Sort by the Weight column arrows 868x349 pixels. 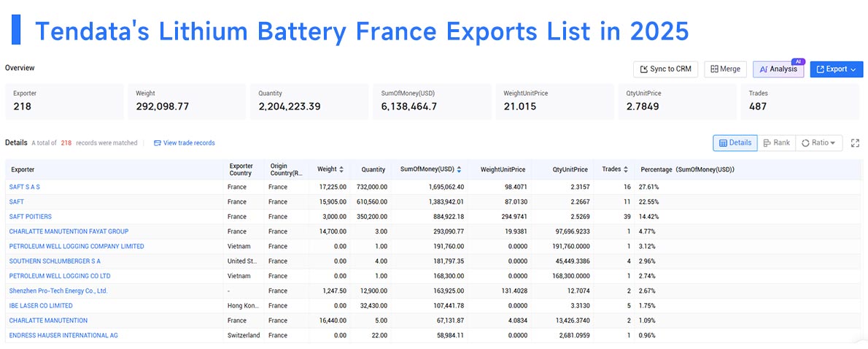[341, 169]
